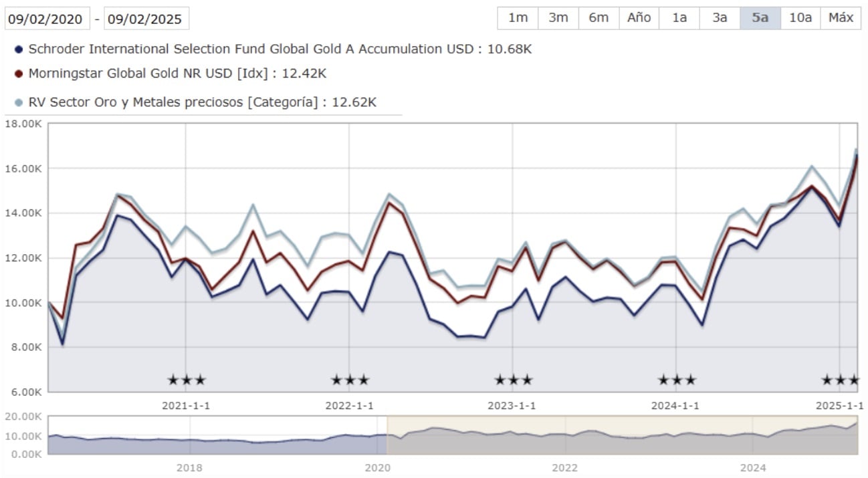Toggle the Schroder fund series legend dot
Screen dimensions: 868x478
click(x=19, y=48)
